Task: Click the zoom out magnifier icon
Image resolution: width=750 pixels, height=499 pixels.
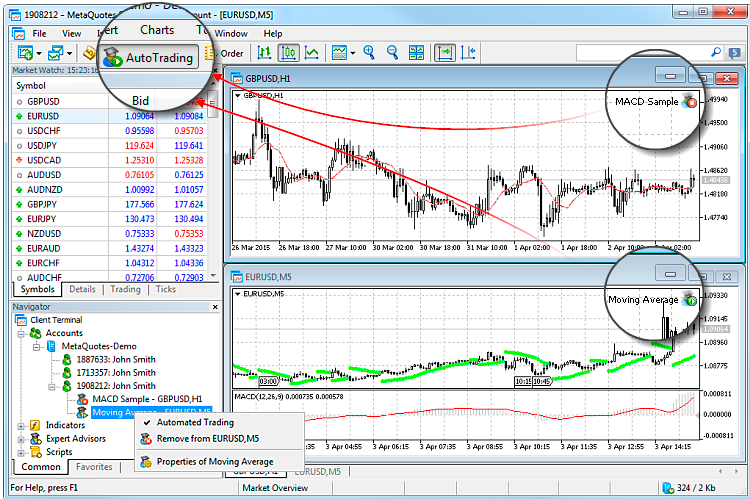Action: point(391,52)
